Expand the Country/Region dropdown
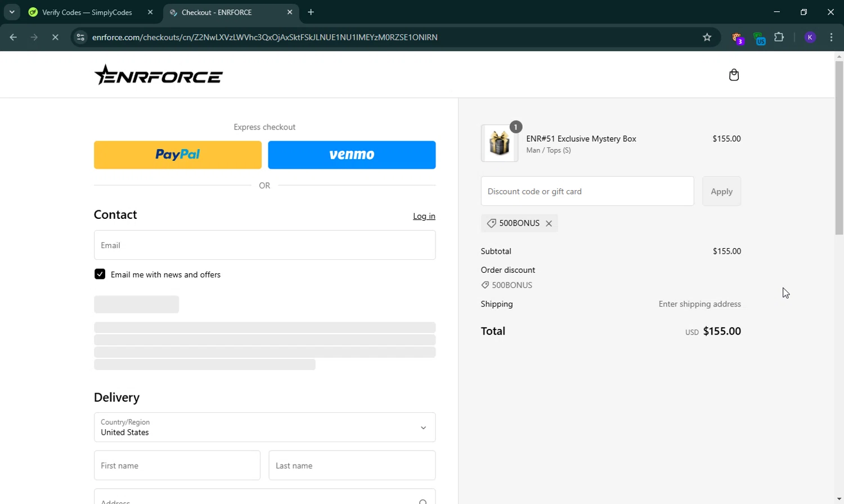The height and width of the screenshot is (504, 844). [264, 427]
